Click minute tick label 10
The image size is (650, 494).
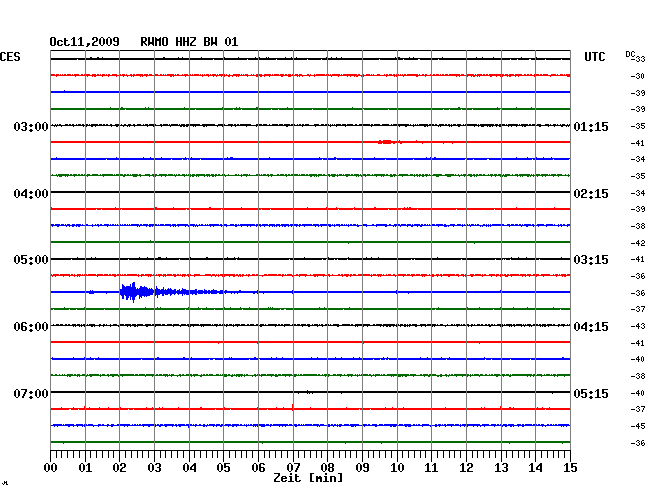pyautogui.click(x=397, y=468)
